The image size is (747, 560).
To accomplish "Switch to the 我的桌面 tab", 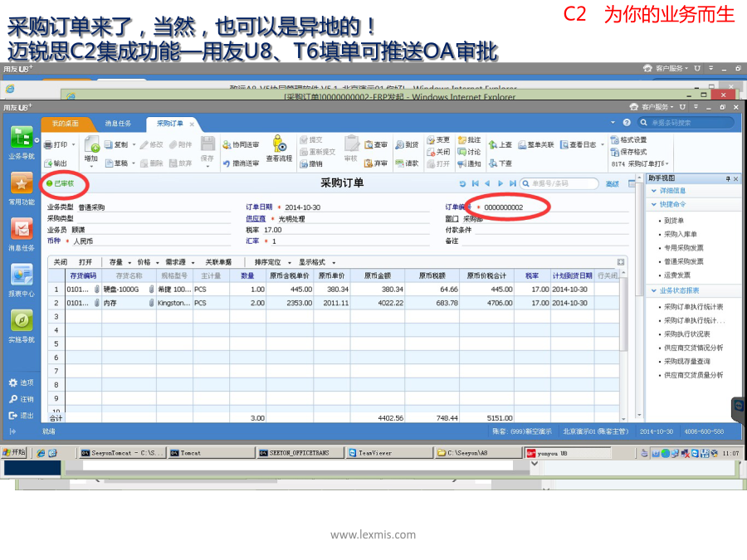I will click(66, 124).
